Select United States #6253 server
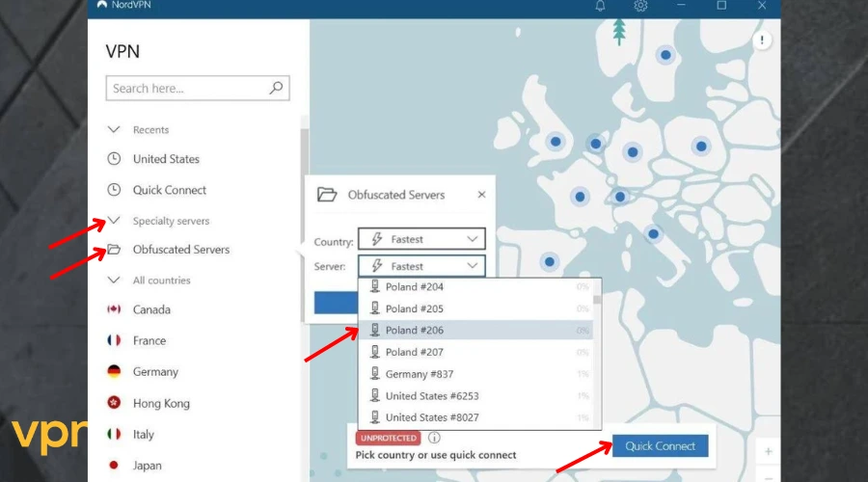Viewport: 868px width, 482px height. coord(431,396)
